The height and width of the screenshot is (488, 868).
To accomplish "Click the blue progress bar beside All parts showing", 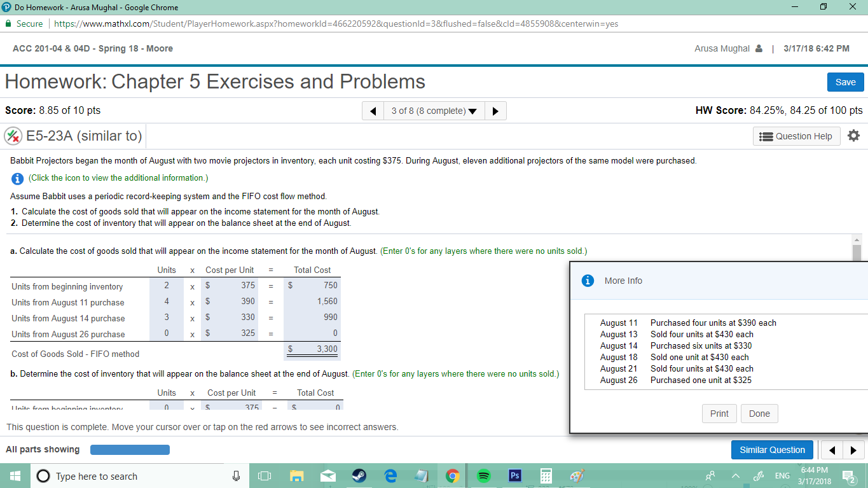I will (130, 450).
